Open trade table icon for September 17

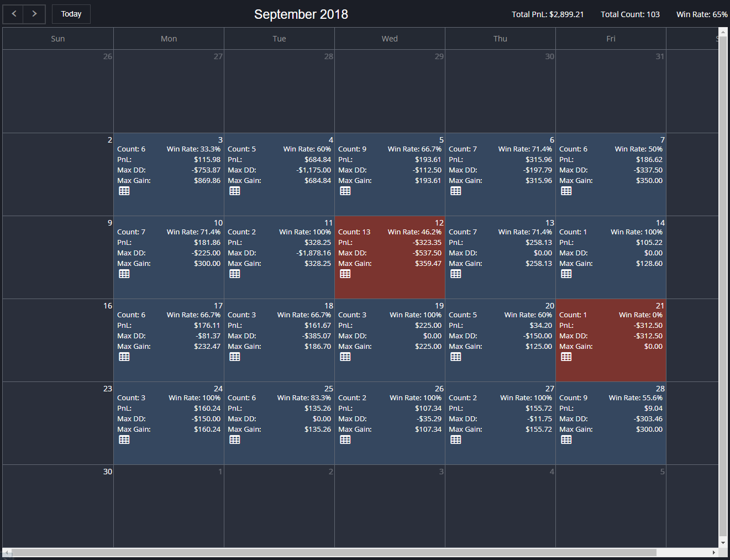(124, 357)
